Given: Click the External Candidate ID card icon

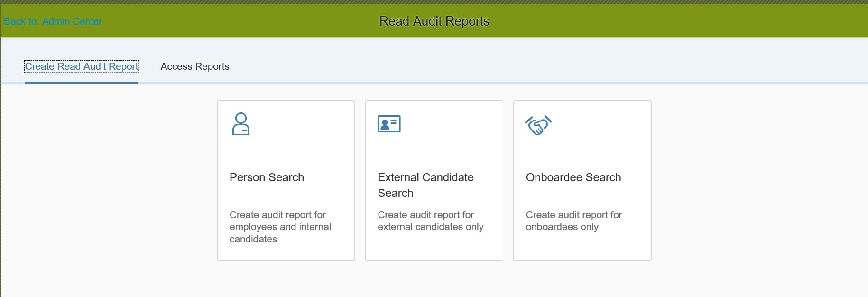Looking at the screenshot, I should coord(389,124).
